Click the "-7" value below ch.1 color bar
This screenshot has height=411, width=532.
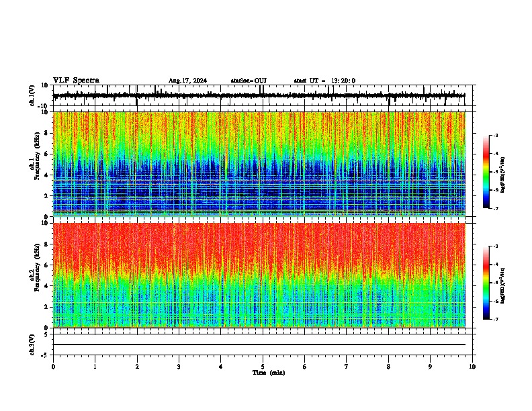click(495, 208)
